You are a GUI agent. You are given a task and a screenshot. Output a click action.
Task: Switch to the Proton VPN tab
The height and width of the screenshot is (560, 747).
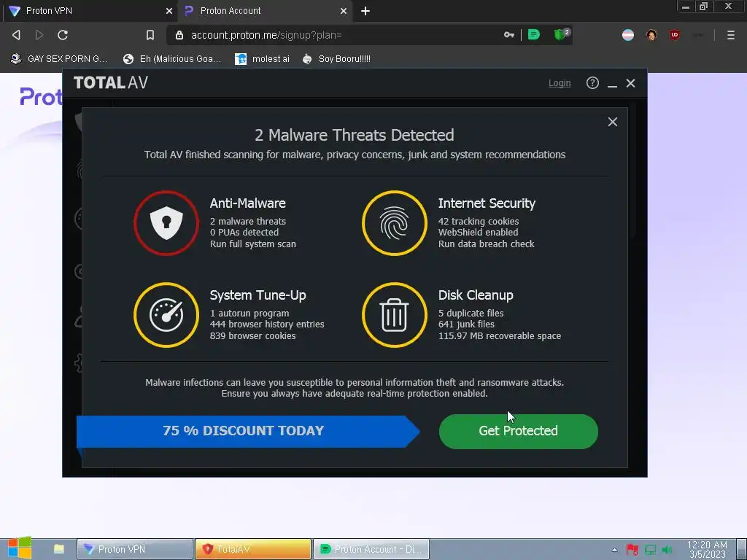tap(89, 11)
